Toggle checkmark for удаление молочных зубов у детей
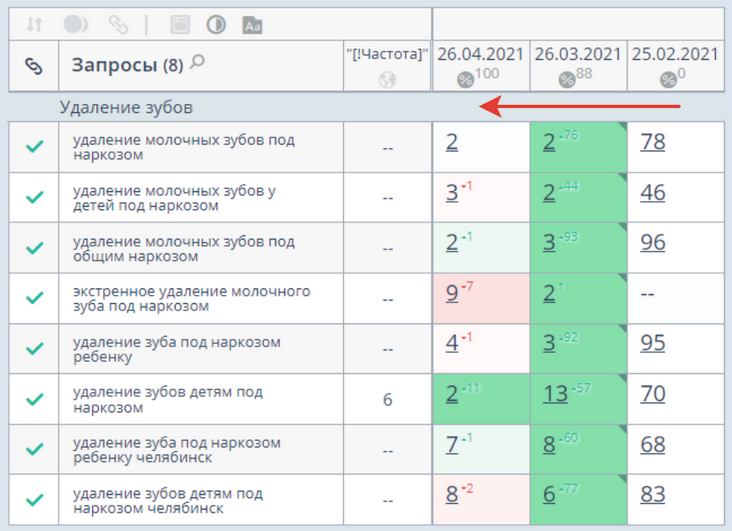The height and width of the screenshot is (531, 732). click(x=35, y=197)
